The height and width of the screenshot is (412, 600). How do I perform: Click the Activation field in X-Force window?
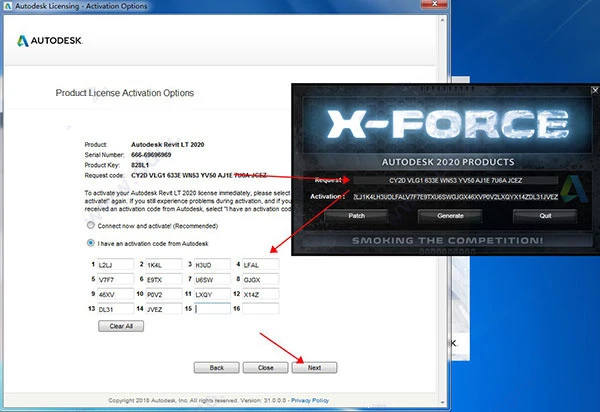click(x=455, y=197)
